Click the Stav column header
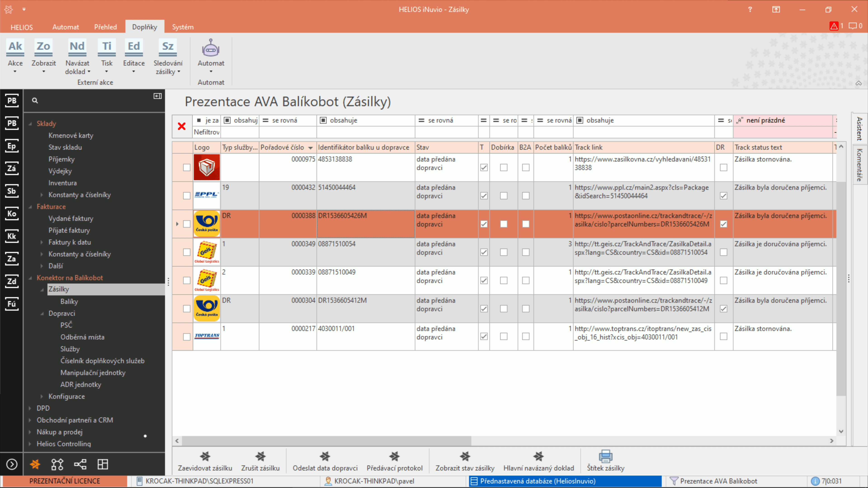 [446, 148]
